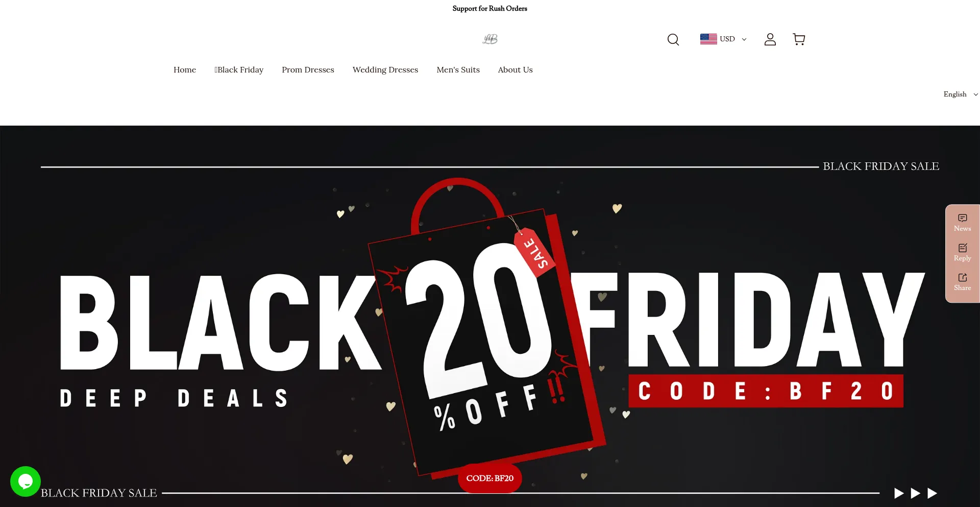
Task: Click the red CODE: BF20 button
Action: (x=490, y=478)
